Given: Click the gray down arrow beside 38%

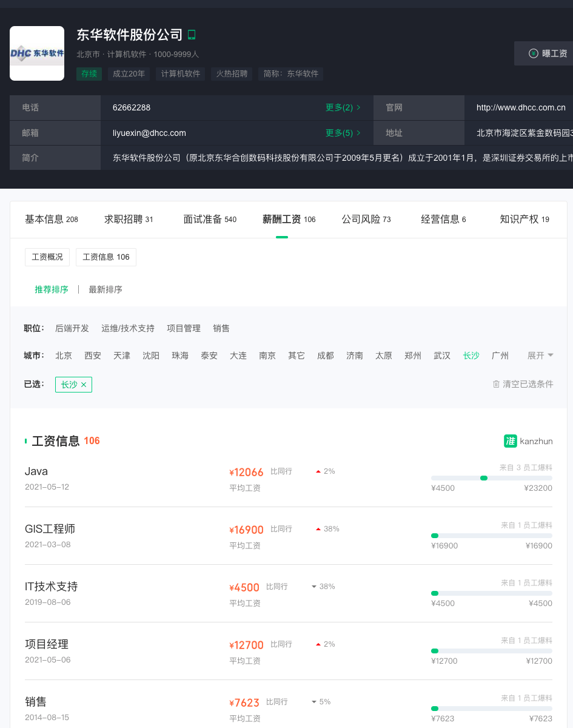Looking at the screenshot, I should coord(314,587).
